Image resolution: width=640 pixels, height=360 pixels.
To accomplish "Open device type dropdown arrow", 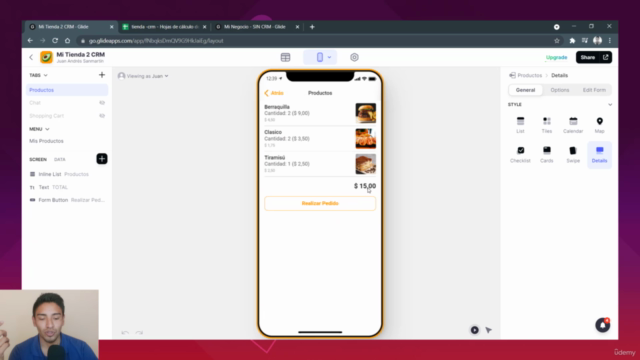I will point(329,57).
